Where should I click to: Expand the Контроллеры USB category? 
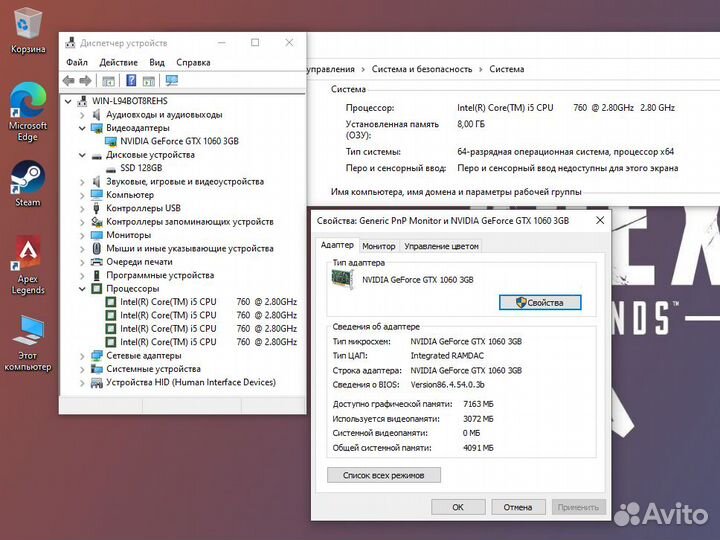coord(82,208)
